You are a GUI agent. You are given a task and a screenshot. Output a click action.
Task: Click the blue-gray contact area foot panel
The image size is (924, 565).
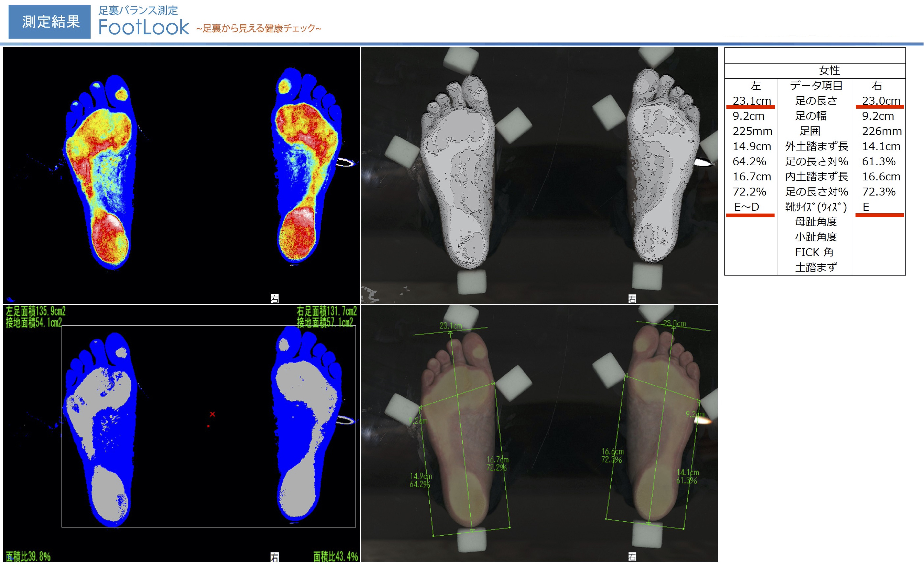pyautogui.click(x=182, y=433)
